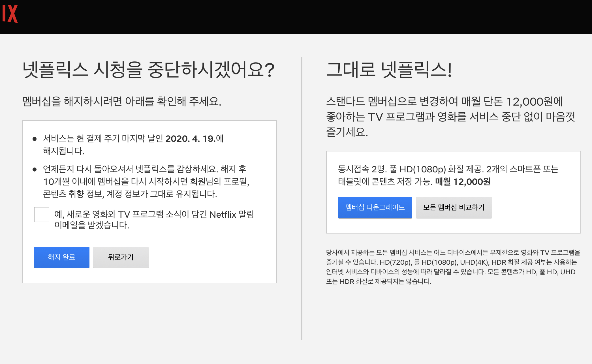Click the heading 넷플릭스 시청을 중단하시겠어요?

click(149, 70)
